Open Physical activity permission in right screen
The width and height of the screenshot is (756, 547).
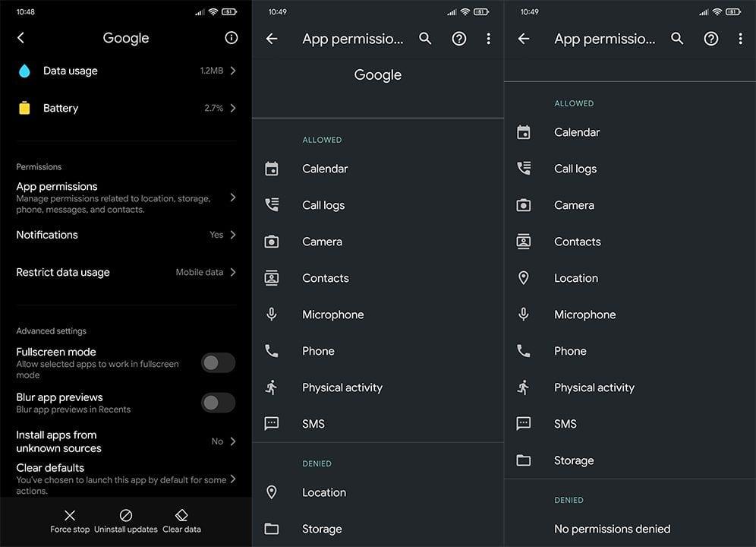630,387
